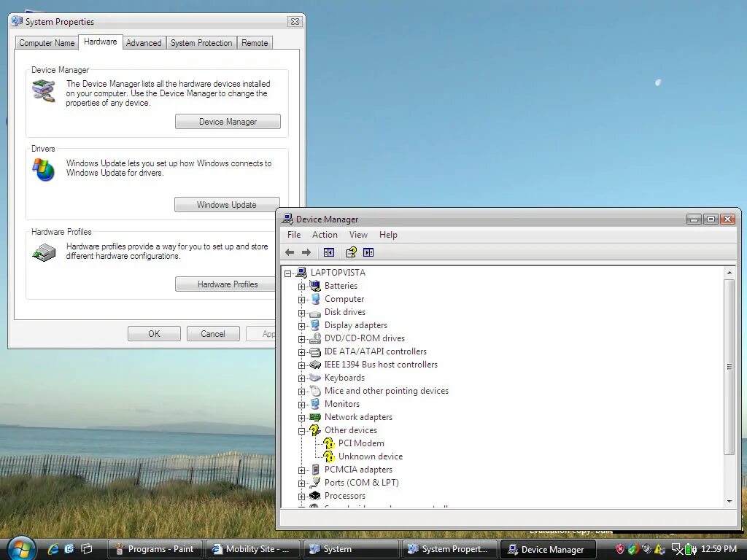Click the Keyboards category icon

[x=315, y=378]
